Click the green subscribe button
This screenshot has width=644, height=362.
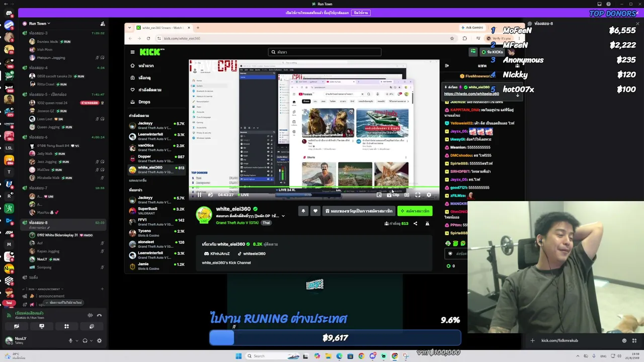tap(415, 211)
